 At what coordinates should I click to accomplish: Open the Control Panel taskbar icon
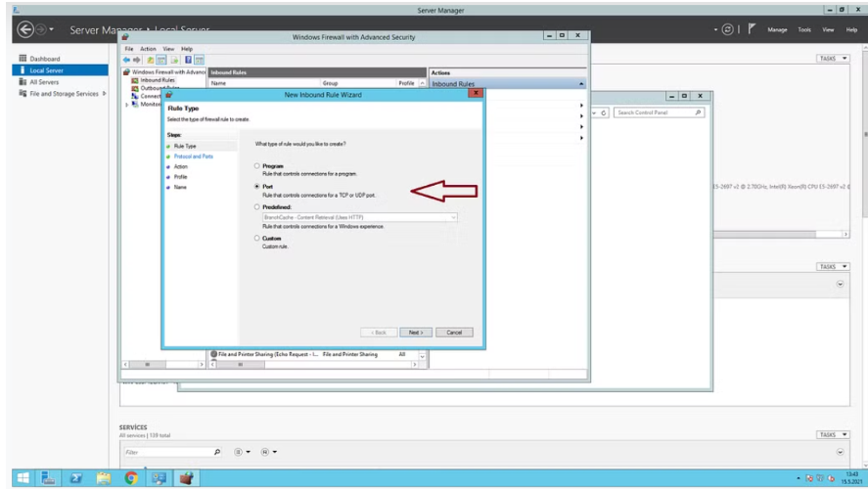coord(159,478)
